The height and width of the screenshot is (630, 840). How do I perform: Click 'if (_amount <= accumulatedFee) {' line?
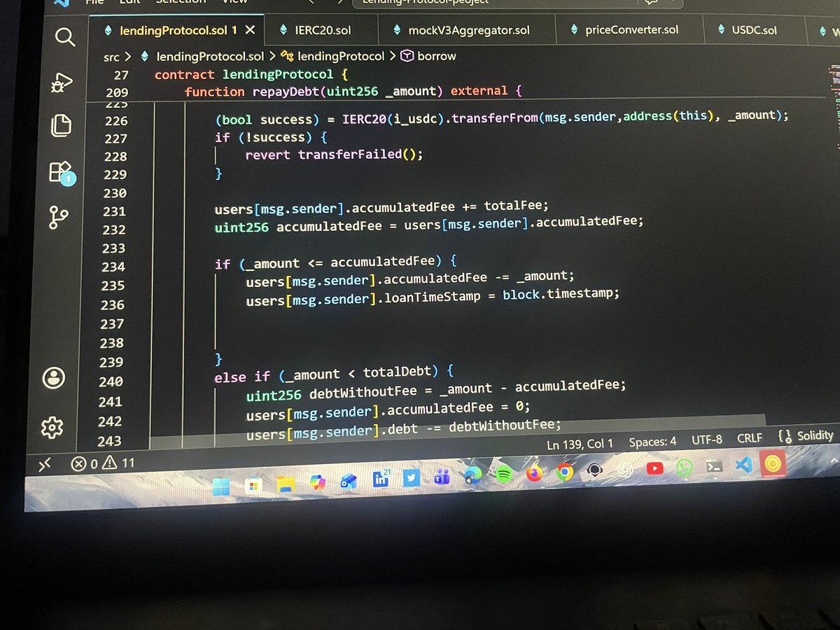(x=336, y=263)
